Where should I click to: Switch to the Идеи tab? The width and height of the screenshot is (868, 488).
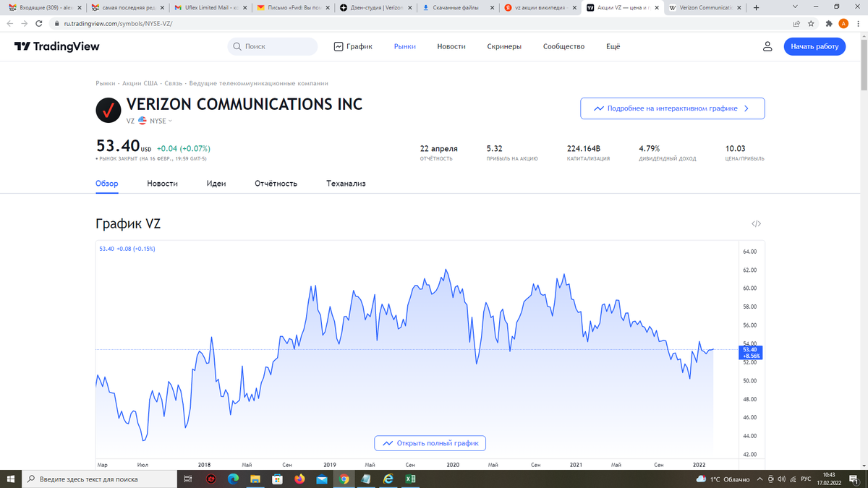tap(216, 184)
